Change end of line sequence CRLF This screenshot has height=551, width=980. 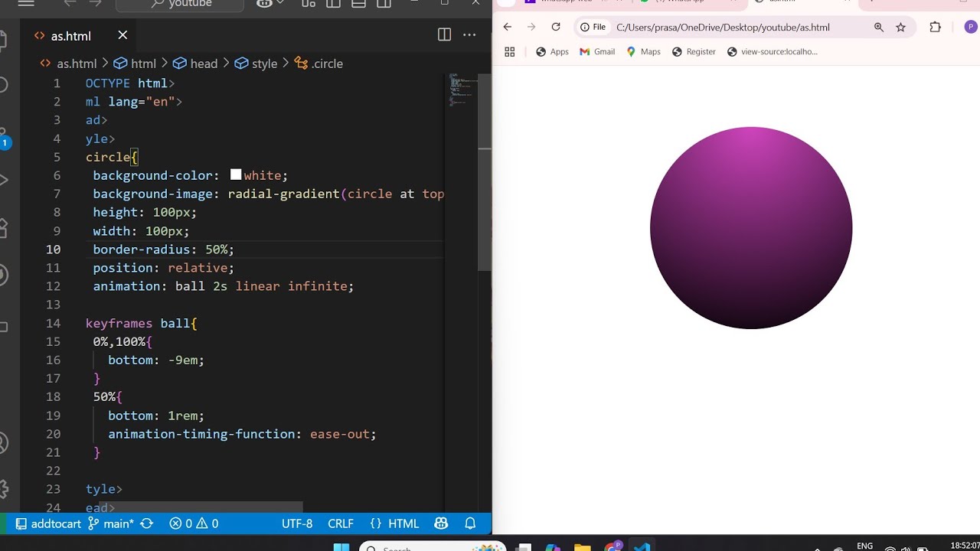(341, 523)
